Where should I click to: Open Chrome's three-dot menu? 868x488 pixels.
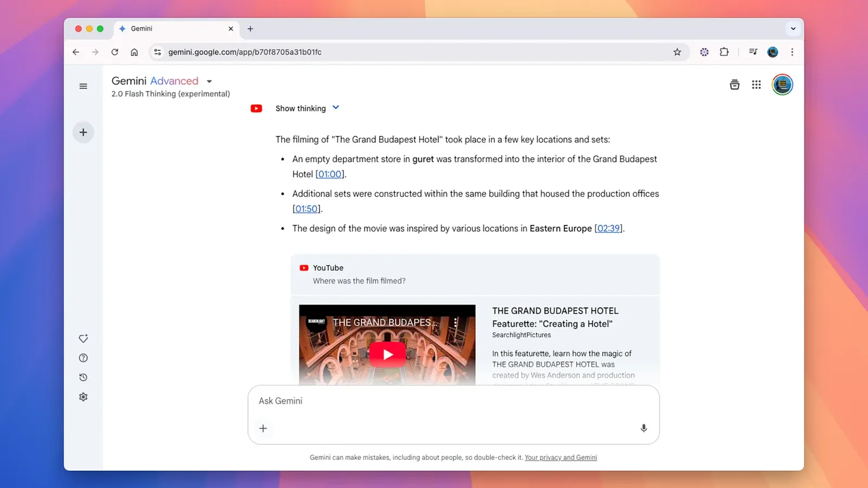coord(792,52)
